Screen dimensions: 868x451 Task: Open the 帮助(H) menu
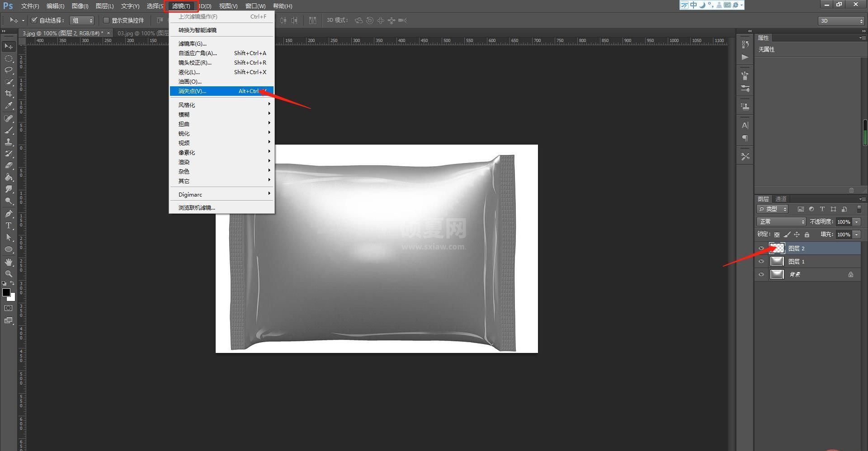pos(283,6)
